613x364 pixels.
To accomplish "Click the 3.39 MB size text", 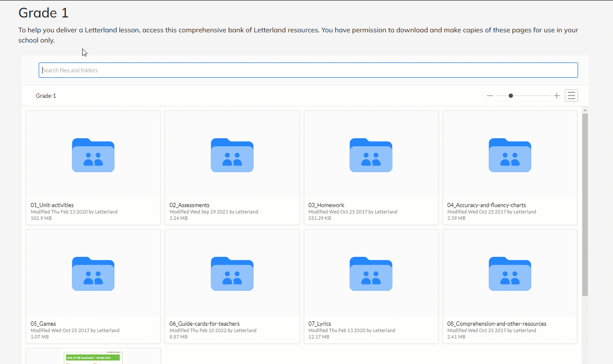I will [456, 218].
